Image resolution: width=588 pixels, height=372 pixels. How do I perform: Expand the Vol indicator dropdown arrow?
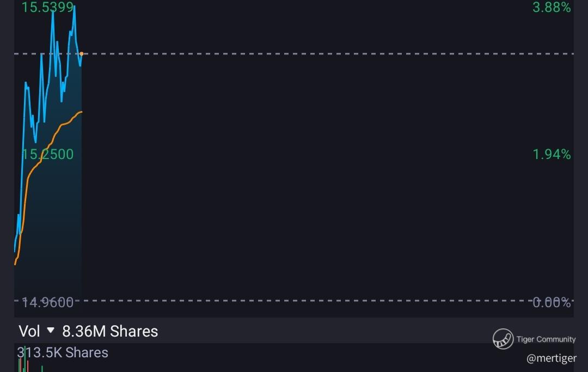(x=51, y=331)
